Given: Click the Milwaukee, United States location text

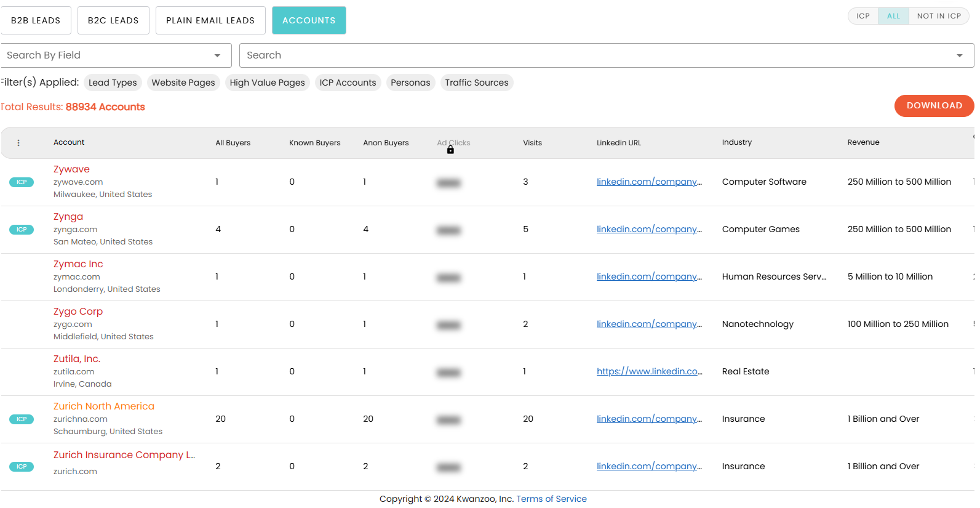Looking at the screenshot, I should point(103,195).
